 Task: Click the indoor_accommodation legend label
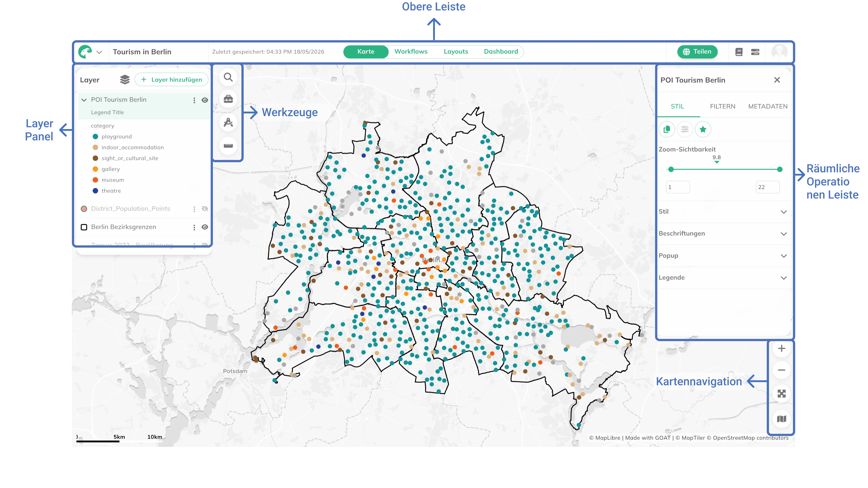pos(132,148)
